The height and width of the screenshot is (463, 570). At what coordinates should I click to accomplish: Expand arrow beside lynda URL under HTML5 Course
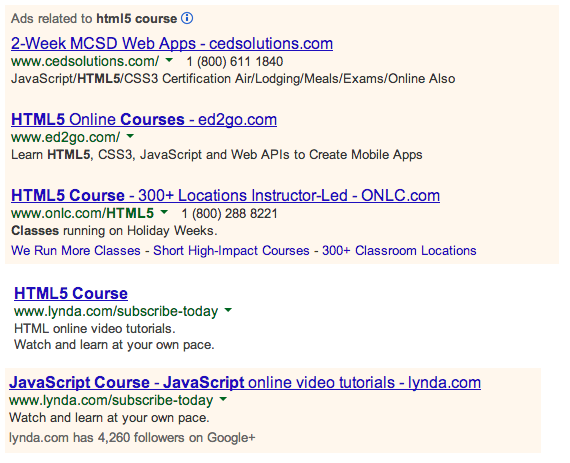pyautogui.click(x=228, y=310)
